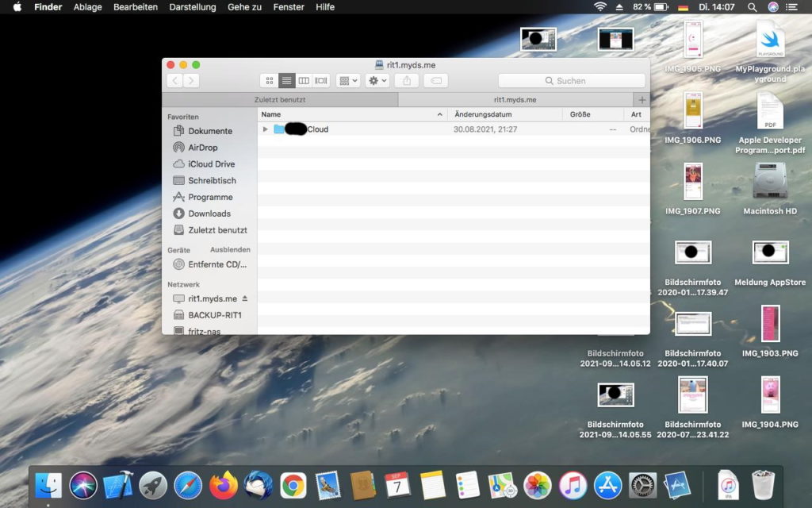Click the Wi-Fi status icon
Viewport: 812px width, 508px height.
pyautogui.click(x=599, y=6)
